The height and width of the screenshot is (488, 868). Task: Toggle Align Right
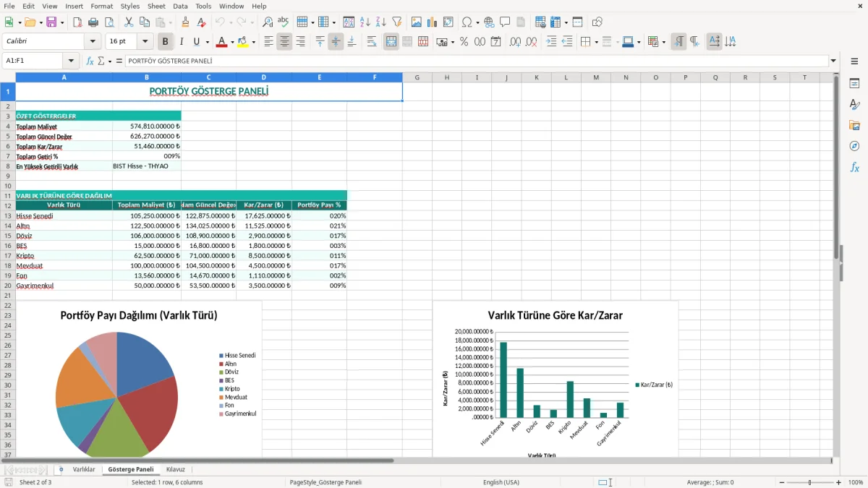pos(300,42)
